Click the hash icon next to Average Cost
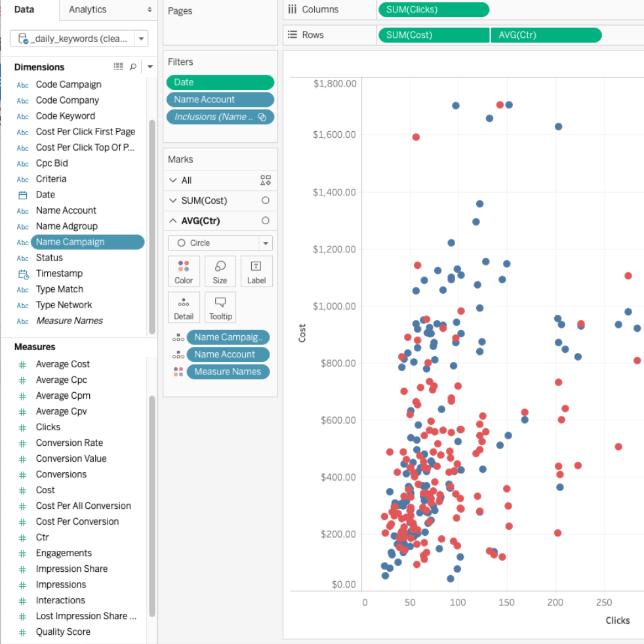This screenshot has height=644, width=644. (22, 365)
